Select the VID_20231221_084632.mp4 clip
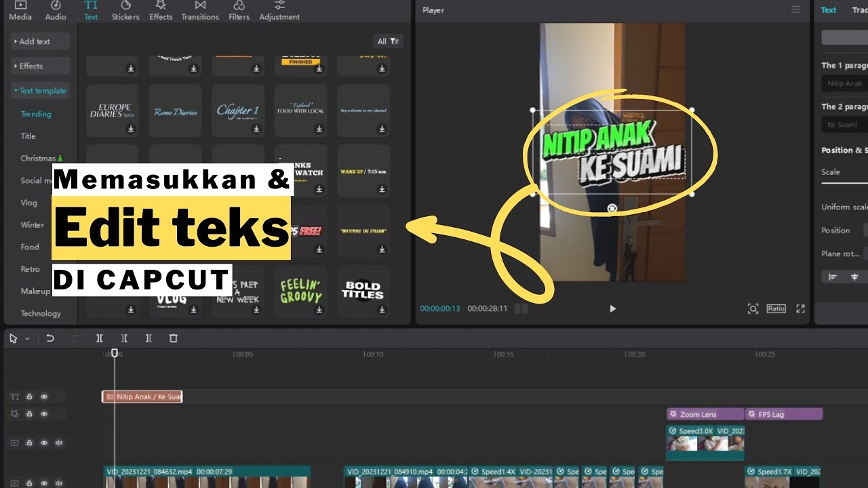 pyautogui.click(x=207, y=476)
